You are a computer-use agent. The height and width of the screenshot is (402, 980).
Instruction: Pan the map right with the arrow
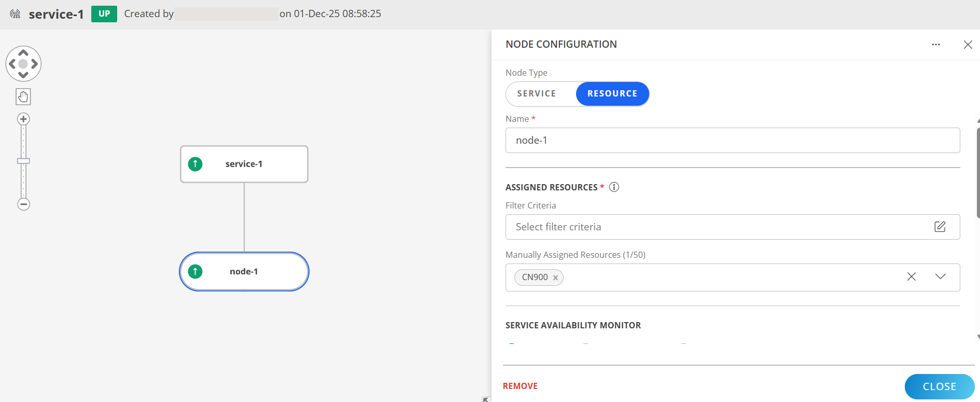coord(34,64)
